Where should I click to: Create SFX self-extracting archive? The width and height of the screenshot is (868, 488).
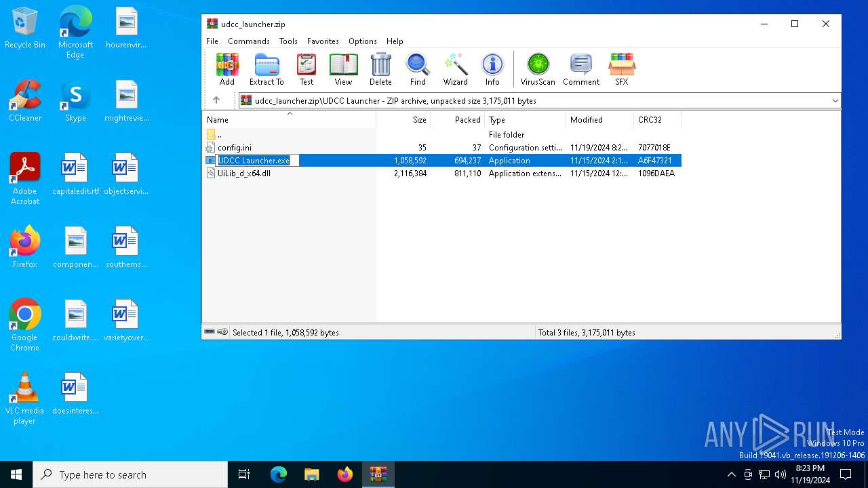621,70
